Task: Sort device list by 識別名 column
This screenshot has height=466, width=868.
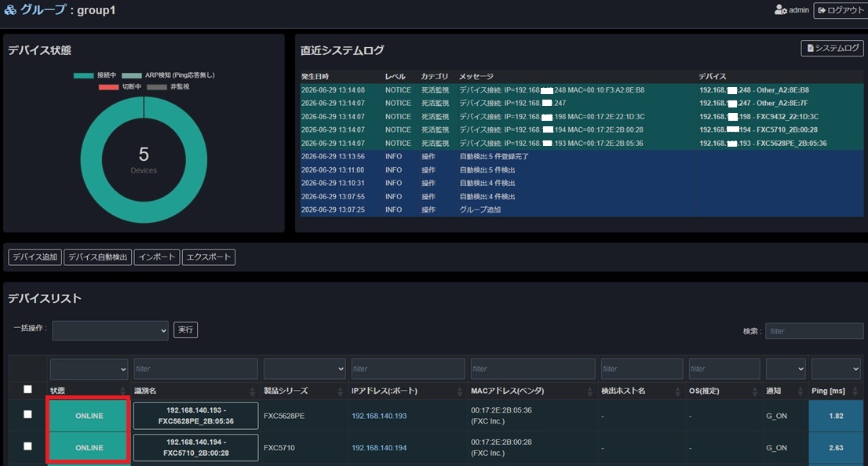Action: point(253,391)
